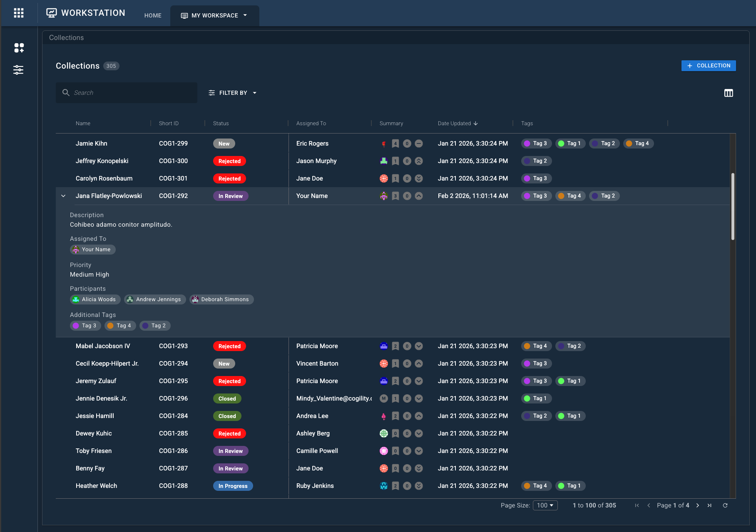
Task: Click the high-priority double chevron icon for Jeffrey Konopelski
Action: (419, 161)
